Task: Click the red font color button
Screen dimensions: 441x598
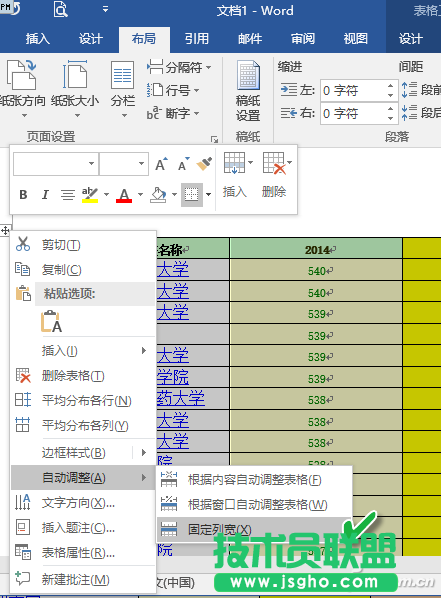Action: (124, 195)
